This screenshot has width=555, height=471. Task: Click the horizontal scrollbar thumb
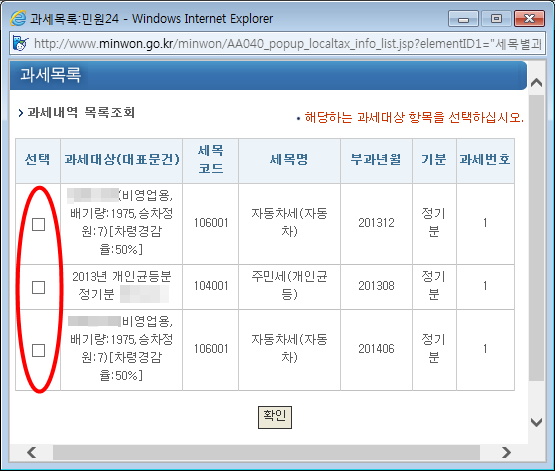pos(266,452)
